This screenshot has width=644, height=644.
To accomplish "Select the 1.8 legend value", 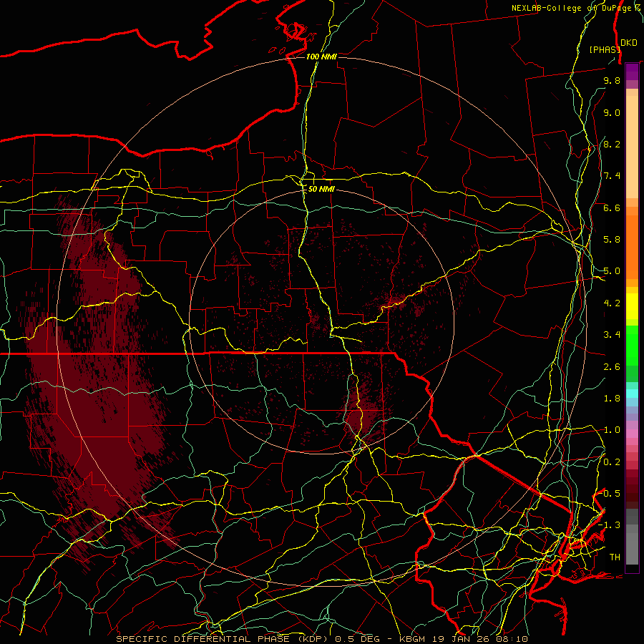I will click(x=612, y=399).
